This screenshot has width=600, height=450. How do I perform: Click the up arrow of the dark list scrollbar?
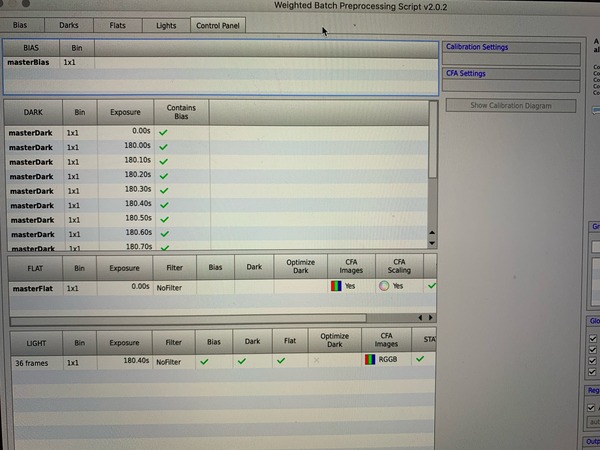click(432, 233)
